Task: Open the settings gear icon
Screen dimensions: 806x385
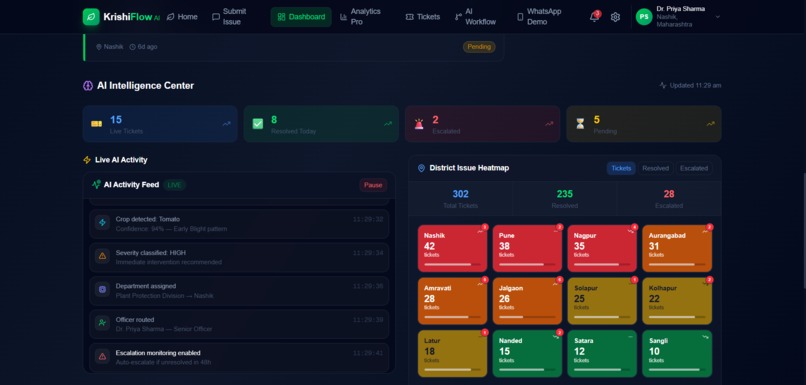Action: coord(615,17)
